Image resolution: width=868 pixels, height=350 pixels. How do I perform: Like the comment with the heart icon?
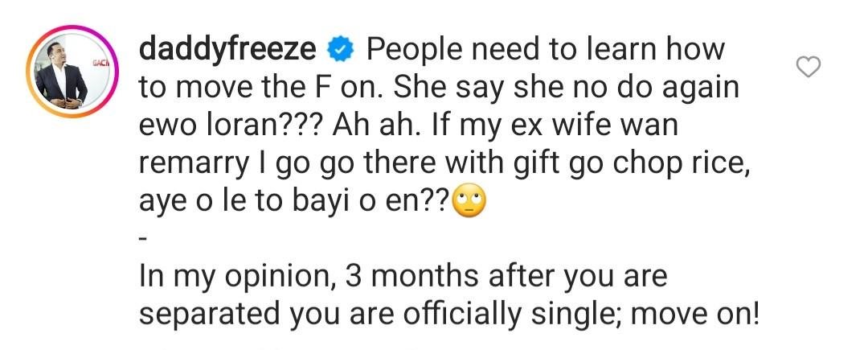(x=808, y=68)
